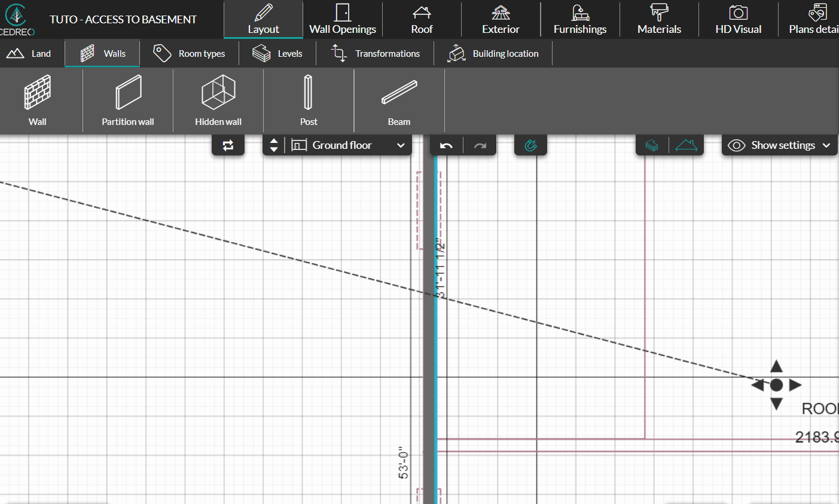
Task: Click the Building location button
Action: [x=493, y=54]
